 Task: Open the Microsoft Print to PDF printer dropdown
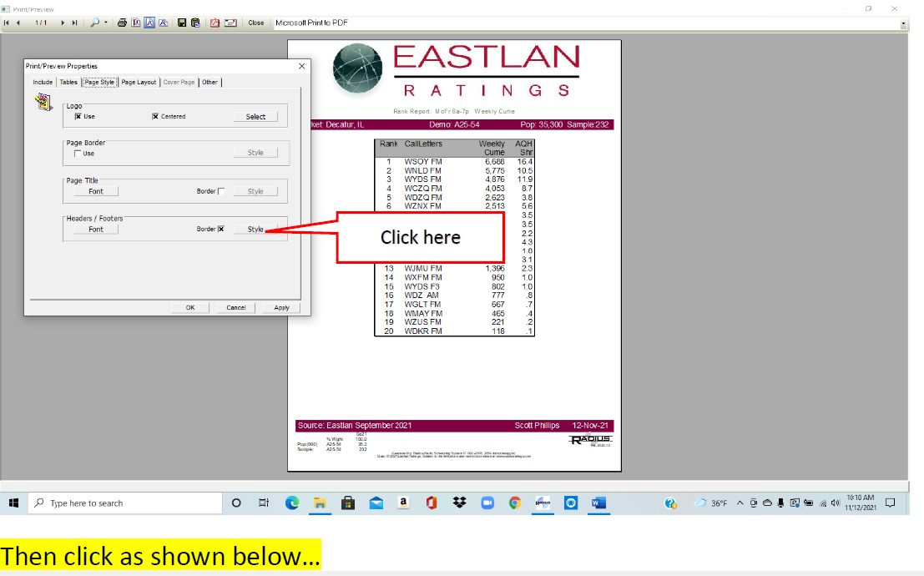(x=903, y=23)
